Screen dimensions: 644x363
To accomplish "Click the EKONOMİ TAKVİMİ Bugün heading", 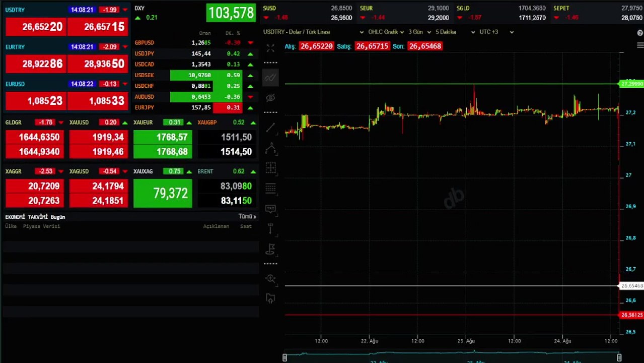I will (x=35, y=217).
